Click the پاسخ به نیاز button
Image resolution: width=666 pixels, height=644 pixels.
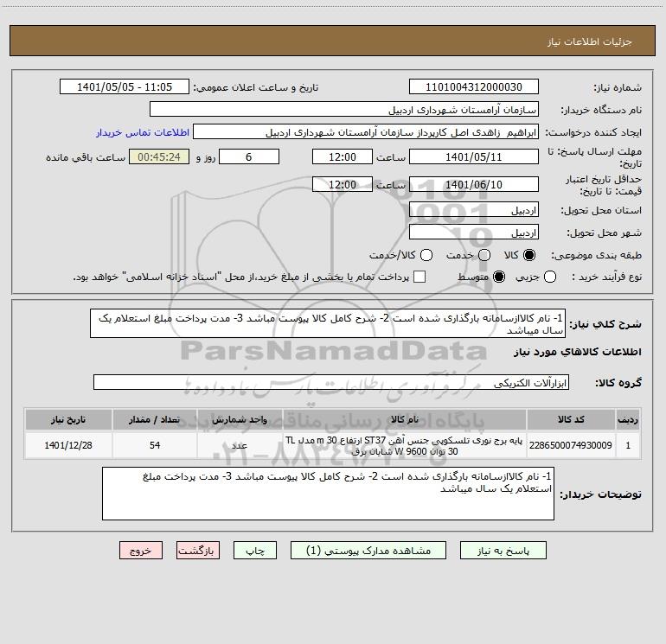[x=503, y=551]
